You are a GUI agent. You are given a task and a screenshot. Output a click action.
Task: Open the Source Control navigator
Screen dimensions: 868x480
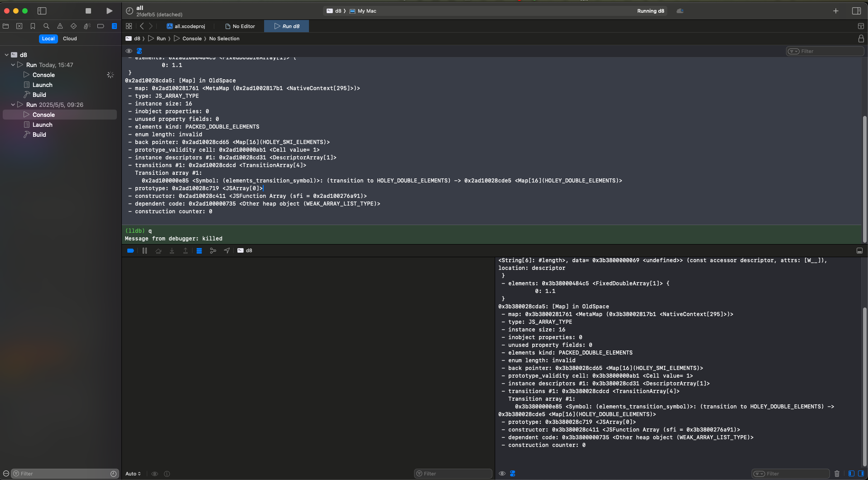pos(19,26)
